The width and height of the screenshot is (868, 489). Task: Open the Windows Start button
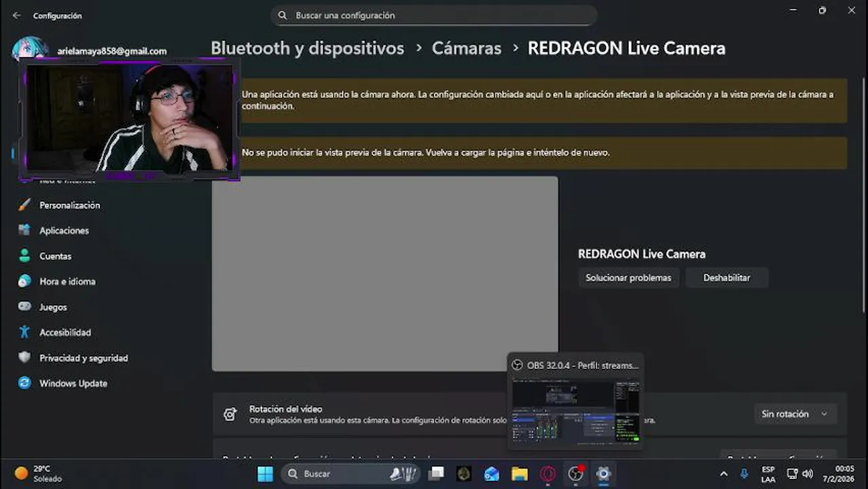click(265, 473)
